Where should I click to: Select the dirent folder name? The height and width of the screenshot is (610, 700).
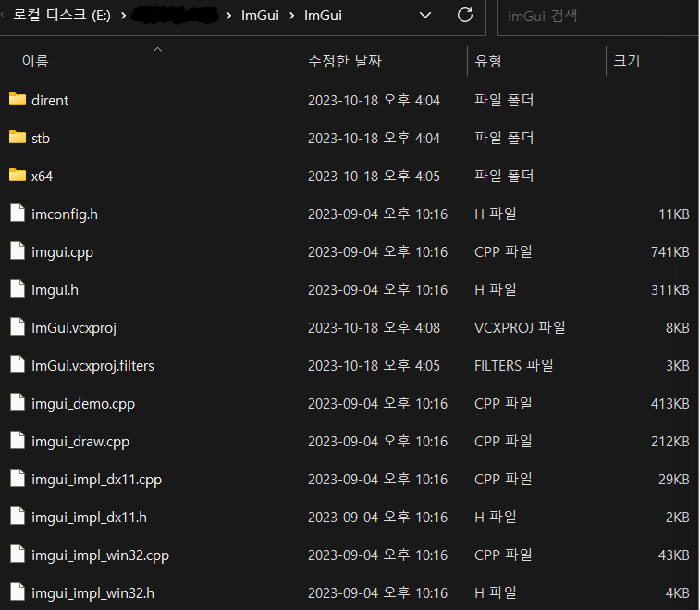coord(50,101)
